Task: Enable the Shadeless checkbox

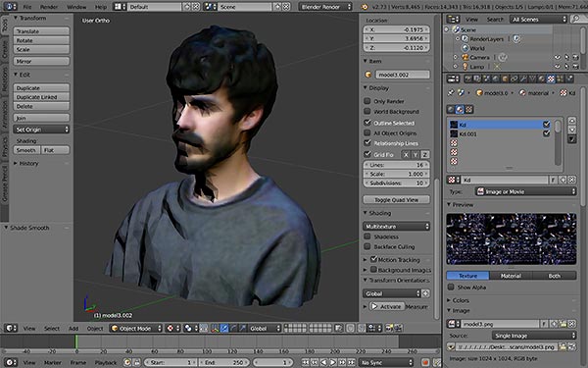Action: pos(367,237)
